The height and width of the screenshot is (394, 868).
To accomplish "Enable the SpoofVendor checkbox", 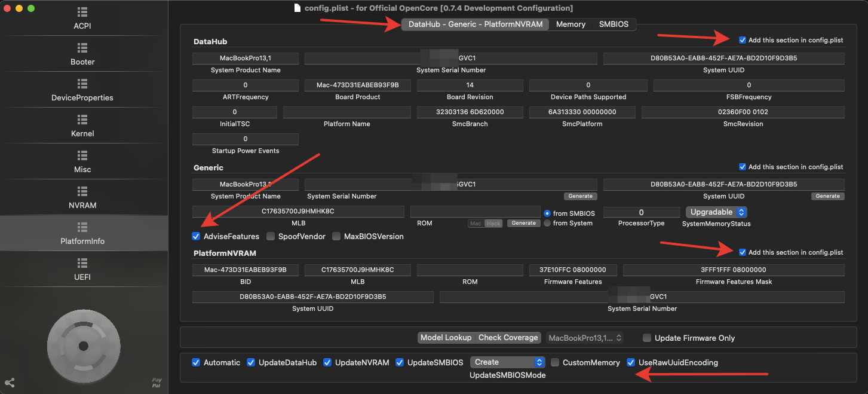I will click(271, 236).
